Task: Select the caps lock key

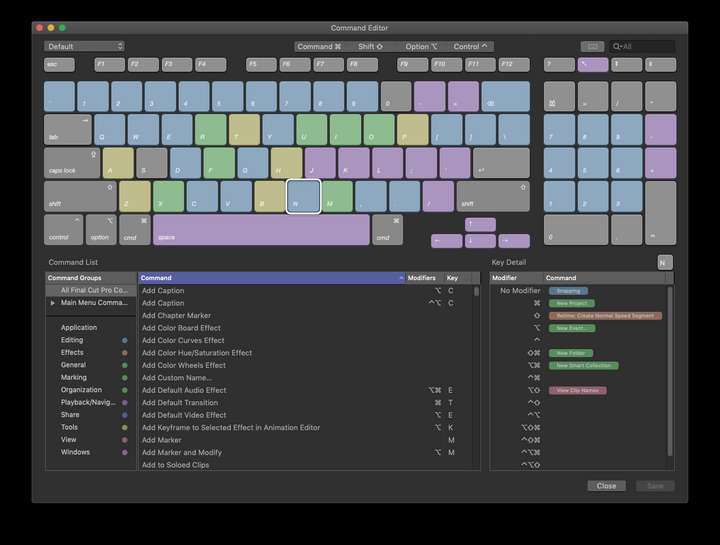Action: pyautogui.click(x=72, y=163)
